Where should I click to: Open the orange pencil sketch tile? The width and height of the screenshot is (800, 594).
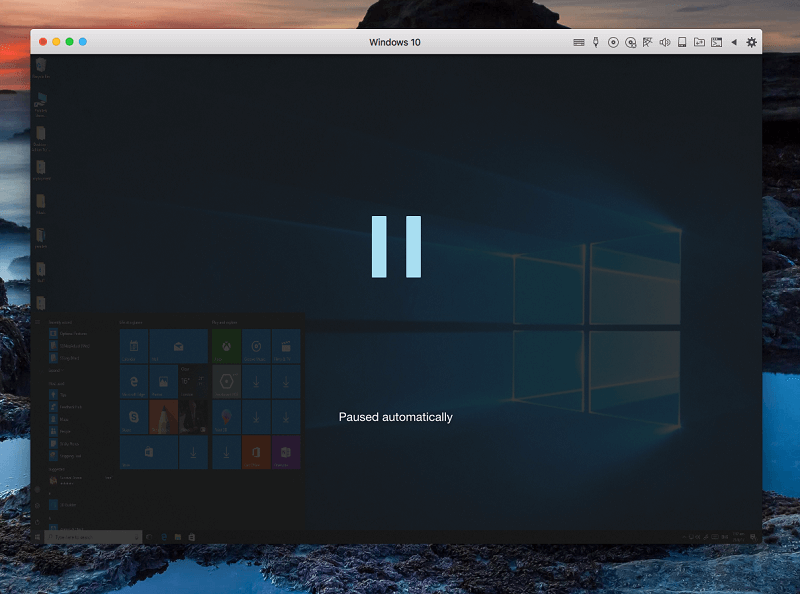click(163, 417)
